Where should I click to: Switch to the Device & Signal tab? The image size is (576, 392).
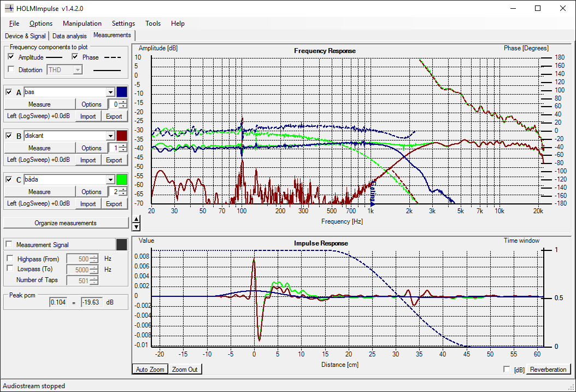coord(25,36)
